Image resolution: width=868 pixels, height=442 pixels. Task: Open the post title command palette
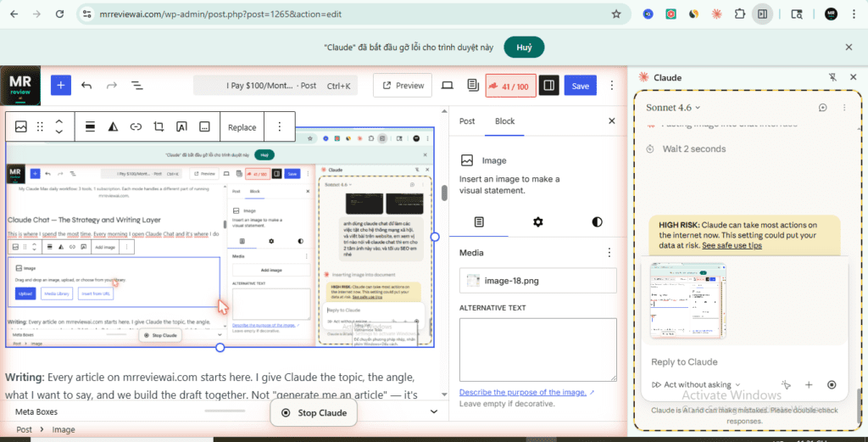click(275, 86)
